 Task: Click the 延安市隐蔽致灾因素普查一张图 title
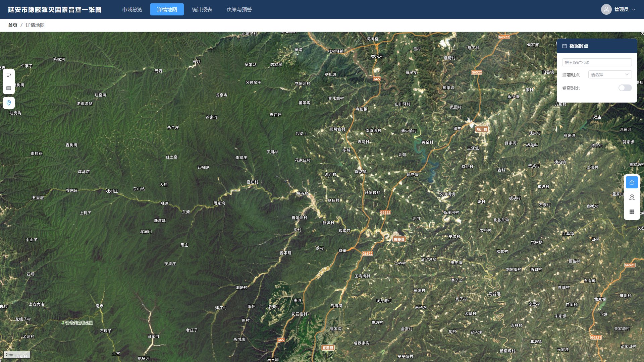click(55, 9)
